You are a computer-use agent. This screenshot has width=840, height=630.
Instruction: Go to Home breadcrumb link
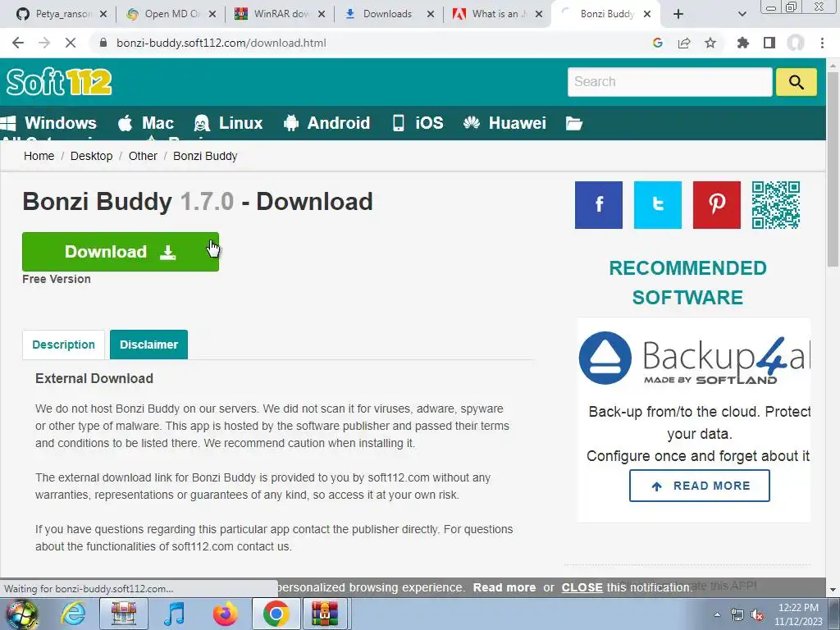[x=39, y=156]
